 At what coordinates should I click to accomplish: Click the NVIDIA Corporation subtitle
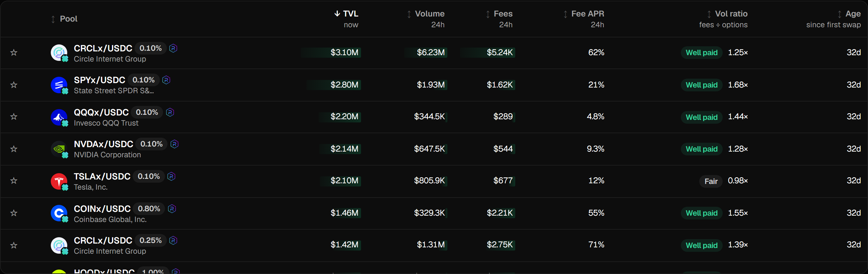click(x=108, y=155)
